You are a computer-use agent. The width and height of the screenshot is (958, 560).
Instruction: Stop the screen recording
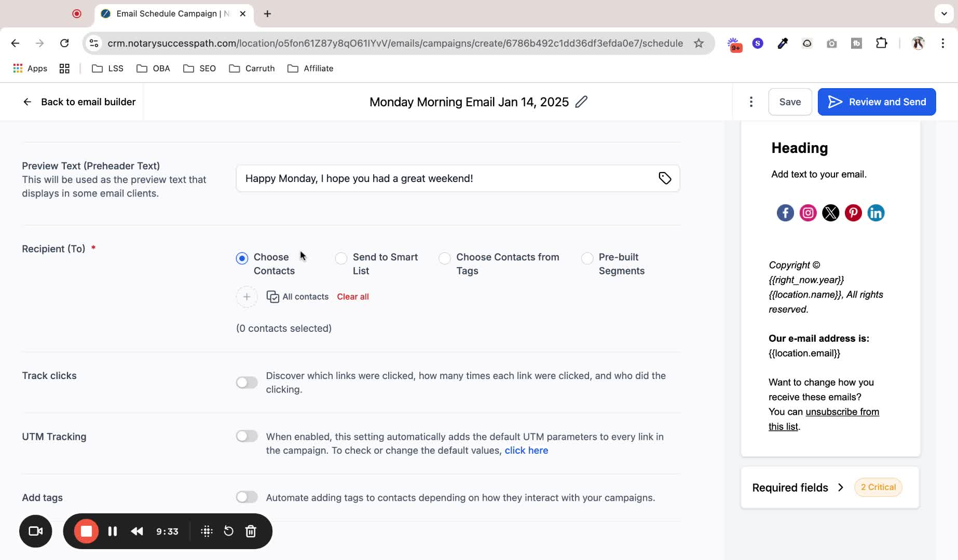click(86, 531)
